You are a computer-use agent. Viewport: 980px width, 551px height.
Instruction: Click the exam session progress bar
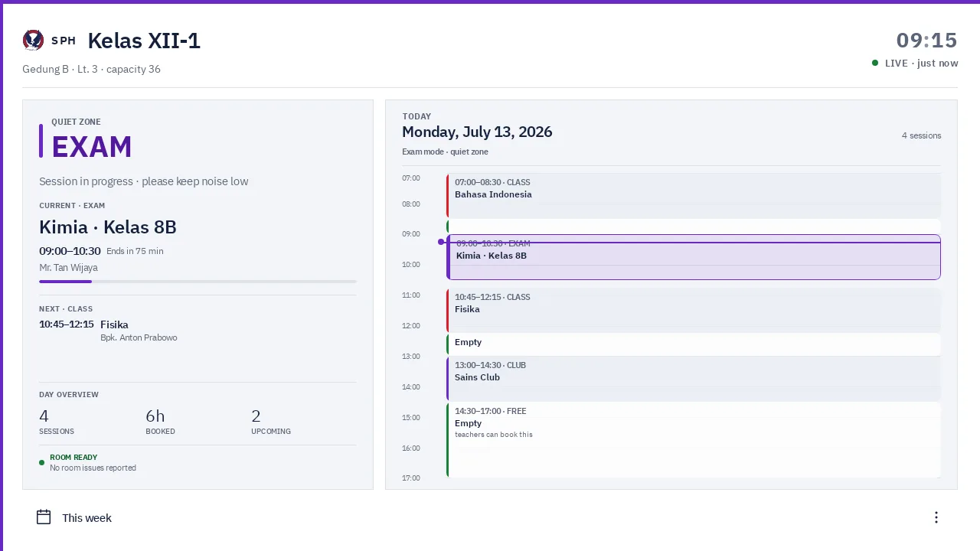(x=198, y=282)
